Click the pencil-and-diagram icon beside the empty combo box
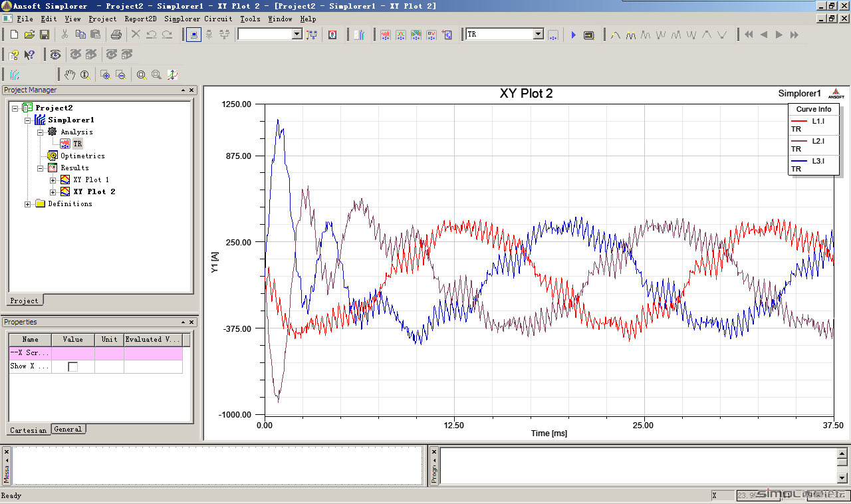The height and width of the screenshot is (504, 851). pyautogui.click(x=312, y=34)
